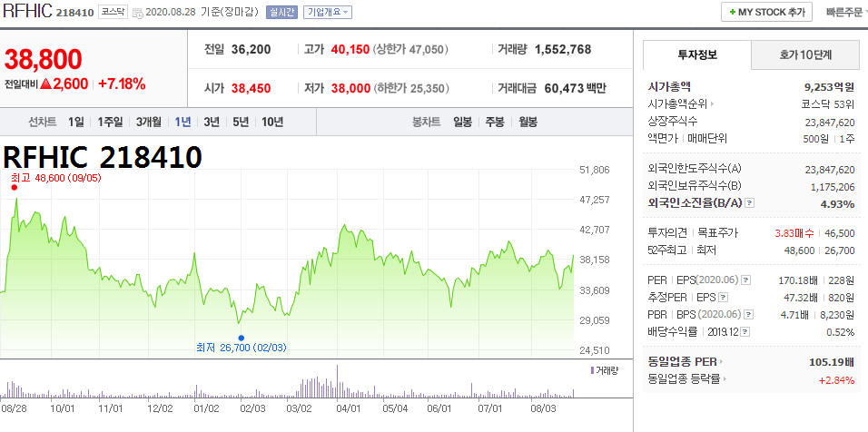Click the 코스닥 53위 rank value
868x432 pixels.
827,104
